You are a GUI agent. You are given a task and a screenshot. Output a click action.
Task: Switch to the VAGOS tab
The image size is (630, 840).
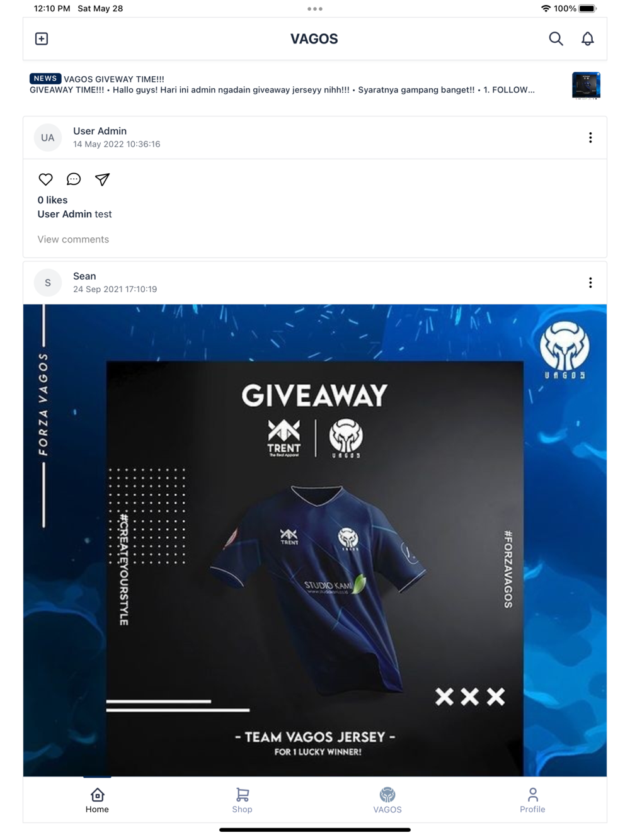point(387,800)
